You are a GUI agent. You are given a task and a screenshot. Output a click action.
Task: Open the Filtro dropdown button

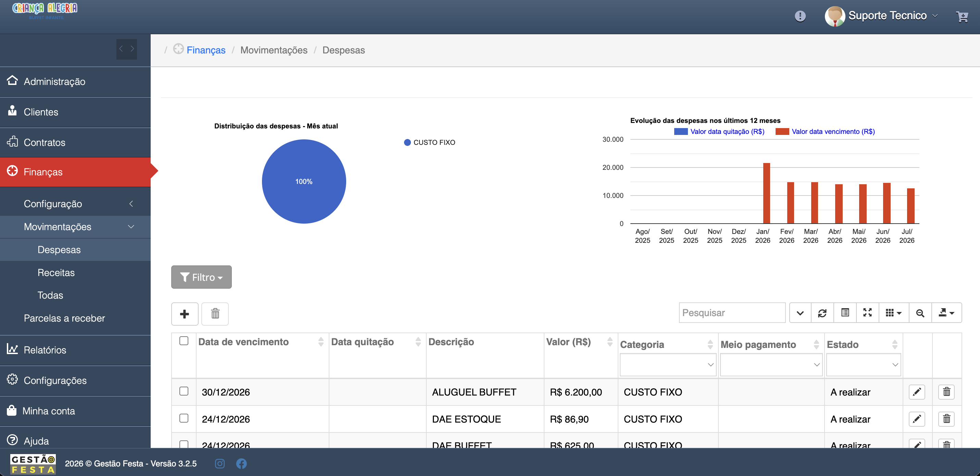tap(201, 277)
